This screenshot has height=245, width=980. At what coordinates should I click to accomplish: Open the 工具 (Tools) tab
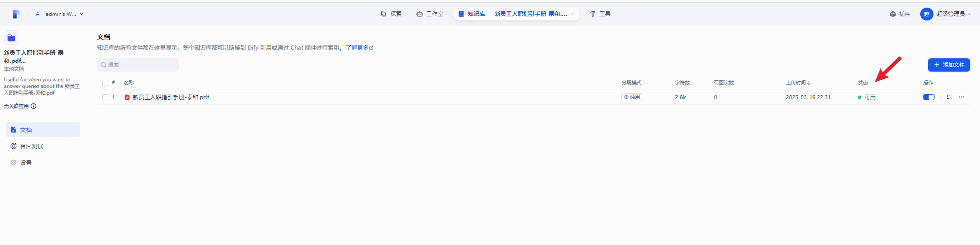600,14
